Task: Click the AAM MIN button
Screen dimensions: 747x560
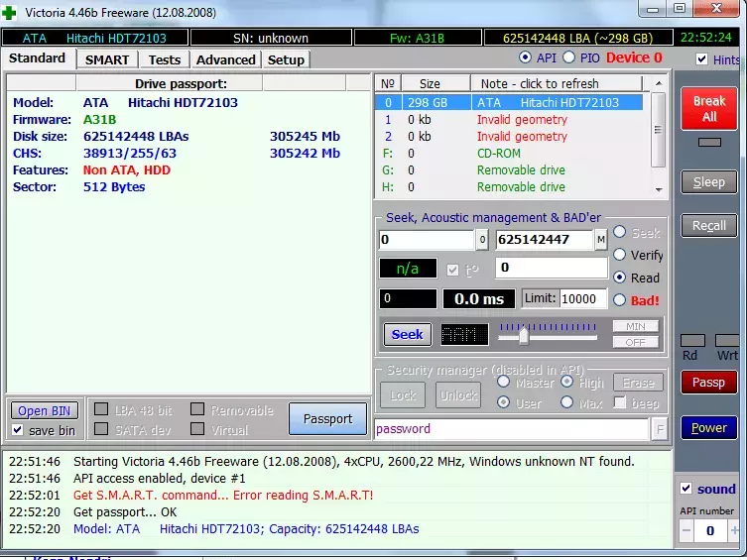Action: point(636,326)
